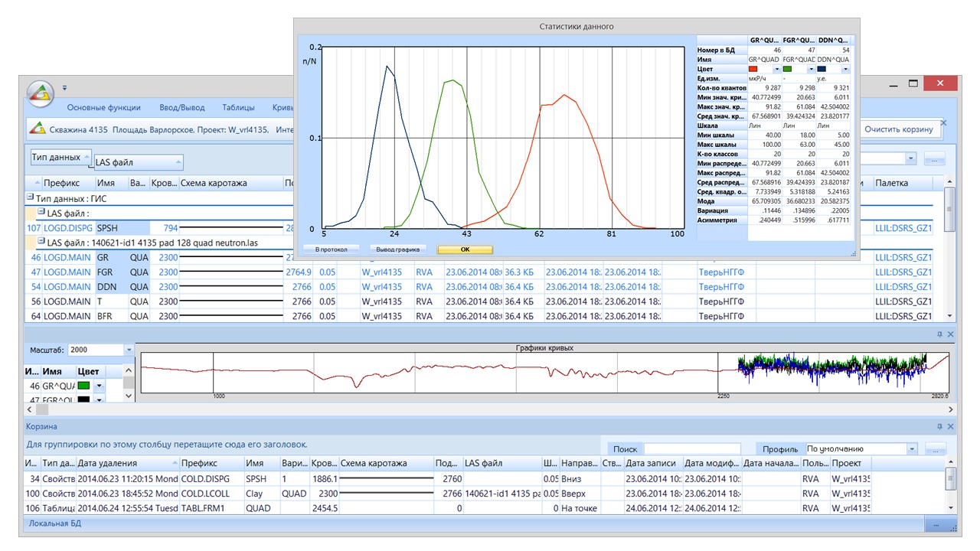This screenshot has height=551, width=980.
Task: Open the Основные функции ribbon tab
Action: point(103,108)
